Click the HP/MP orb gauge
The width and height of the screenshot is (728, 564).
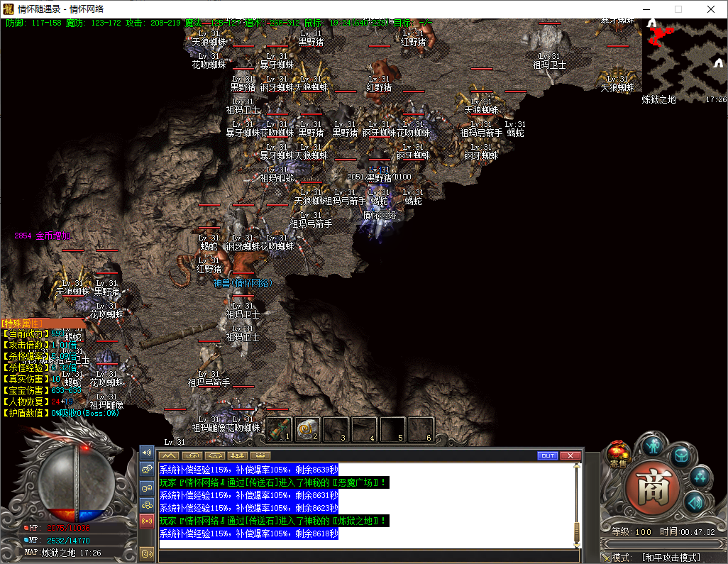click(77, 484)
